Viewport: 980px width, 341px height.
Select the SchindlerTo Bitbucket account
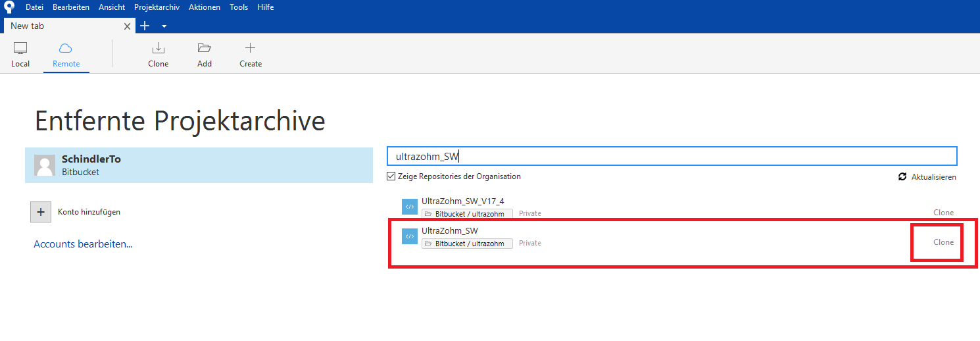click(x=199, y=165)
